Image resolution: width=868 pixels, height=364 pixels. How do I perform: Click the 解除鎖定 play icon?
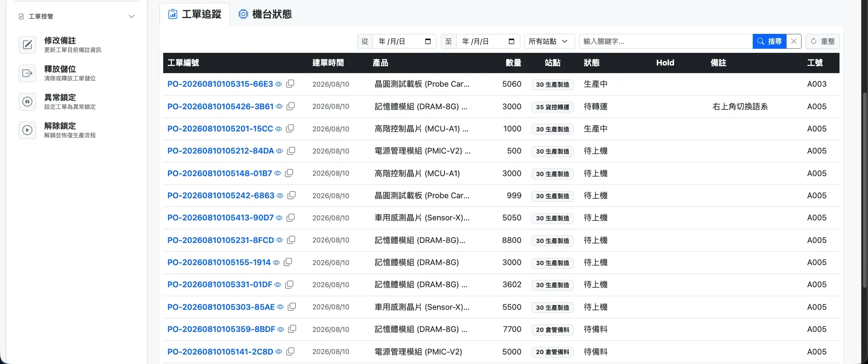point(27,130)
